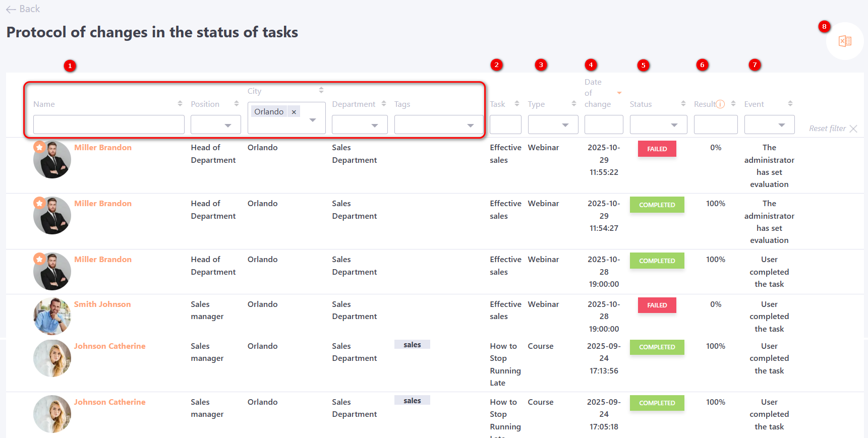Click Johnson Catherine's avatar thumbnail
This screenshot has width=868, height=438.
[52, 358]
